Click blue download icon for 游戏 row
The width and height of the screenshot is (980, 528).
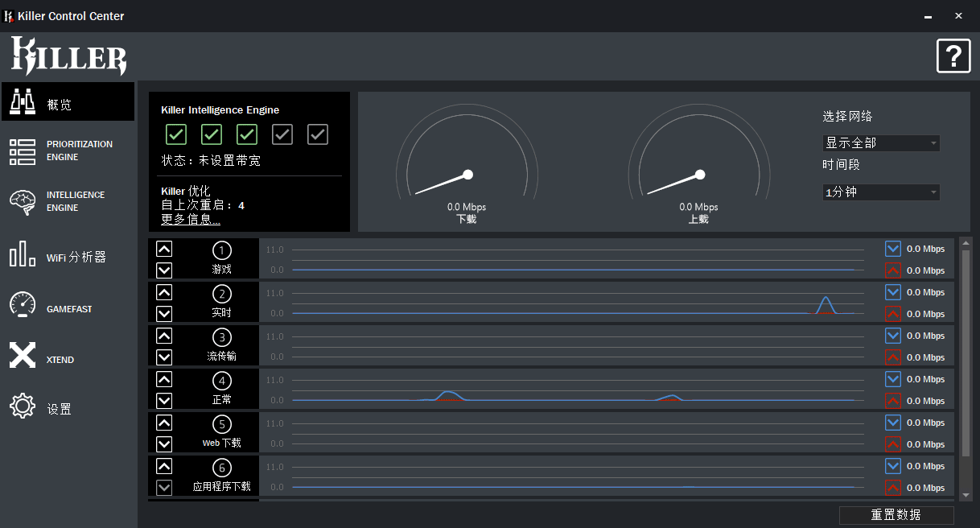tap(892, 249)
